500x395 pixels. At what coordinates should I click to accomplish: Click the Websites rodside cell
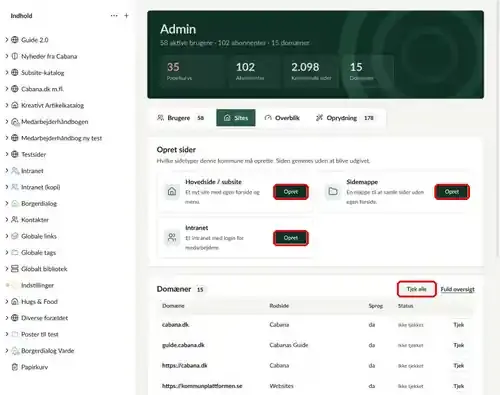tap(281, 386)
